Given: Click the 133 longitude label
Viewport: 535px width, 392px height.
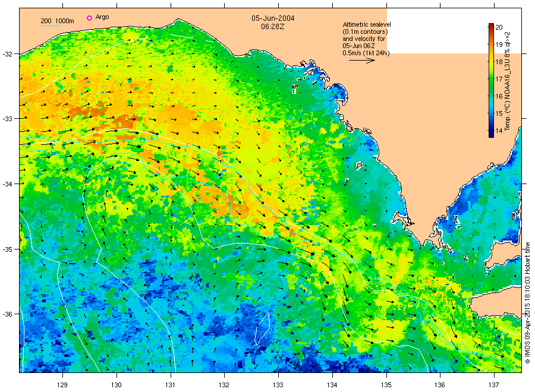Looking at the screenshot, I should pyautogui.click(x=278, y=385).
